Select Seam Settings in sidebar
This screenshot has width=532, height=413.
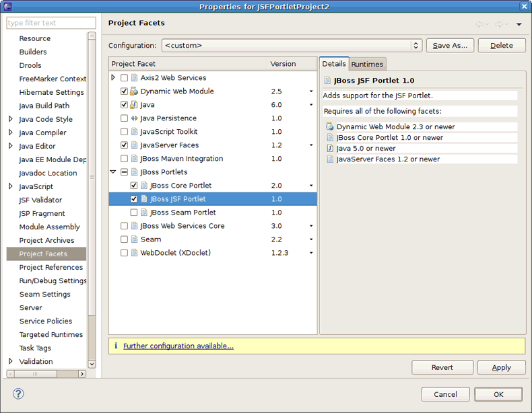(45, 294)
